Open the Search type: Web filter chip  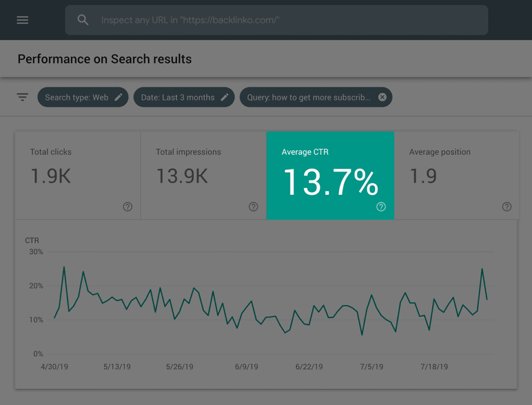(78, 97)
